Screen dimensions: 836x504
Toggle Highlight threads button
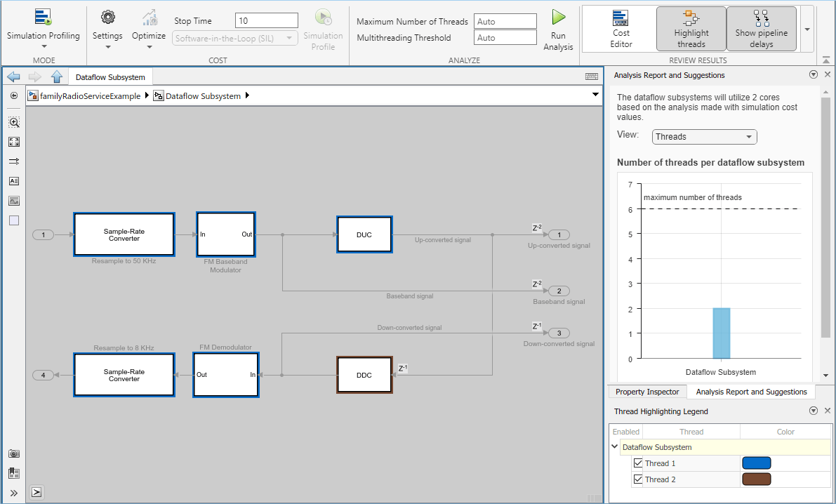[x=691, y=29]
